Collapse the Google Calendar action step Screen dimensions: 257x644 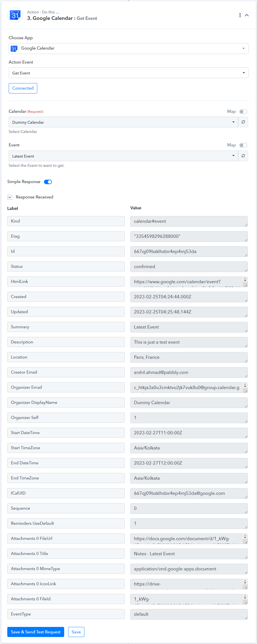click(247, 15)
